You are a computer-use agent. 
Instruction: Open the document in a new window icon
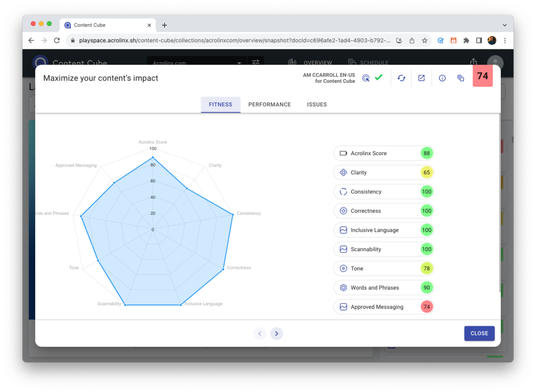click(x=421, y=78)
